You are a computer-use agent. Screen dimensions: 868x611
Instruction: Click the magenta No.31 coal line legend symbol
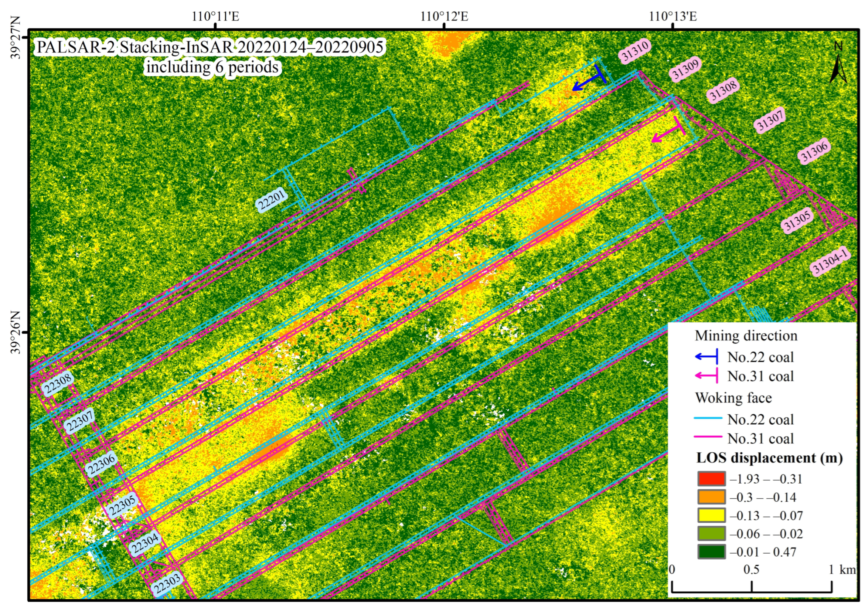[x=708, y=437]
